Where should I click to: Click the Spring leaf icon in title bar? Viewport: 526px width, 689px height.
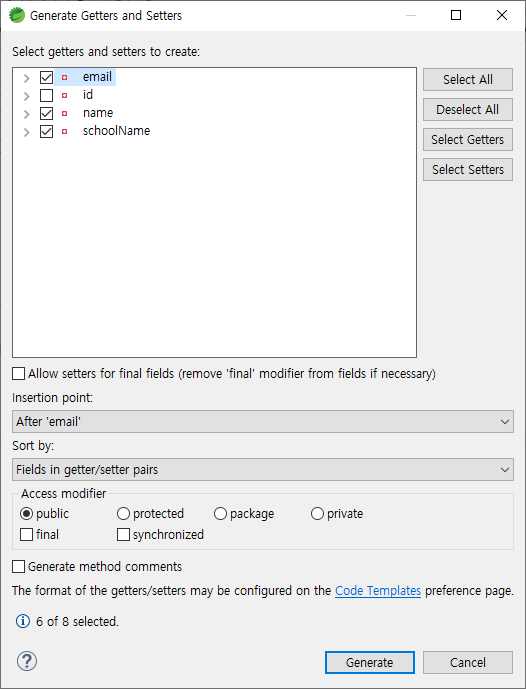17,15
